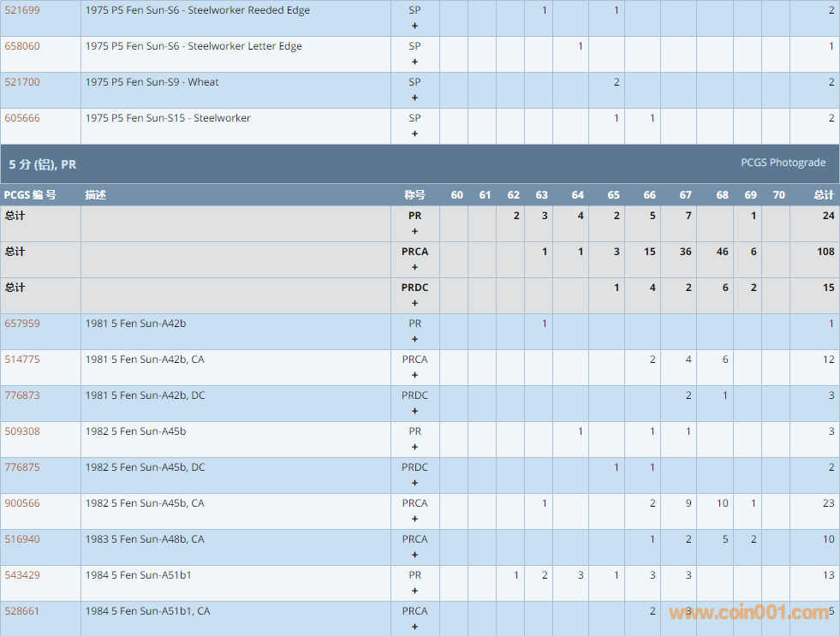Image resolution: width=840 pixels, height=636 pixels.
Task: Click grade 68 count in 1982 Sun-A45b, CA row
Action: 722,503
